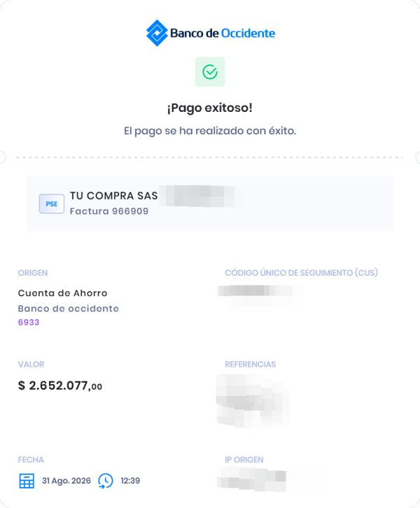Click the VALOR section label
The height and width of the screenshot is (508, 420).
pos(31,364)
